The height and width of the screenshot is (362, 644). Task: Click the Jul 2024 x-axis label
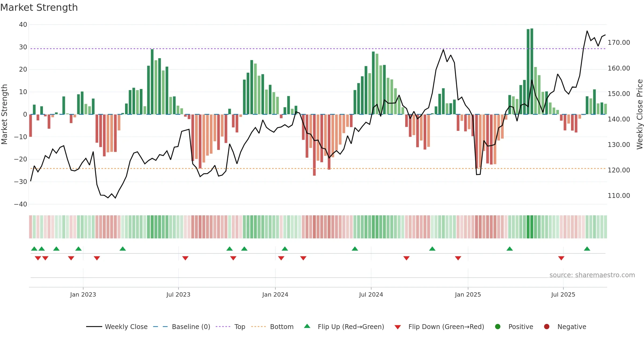(371, 294)
